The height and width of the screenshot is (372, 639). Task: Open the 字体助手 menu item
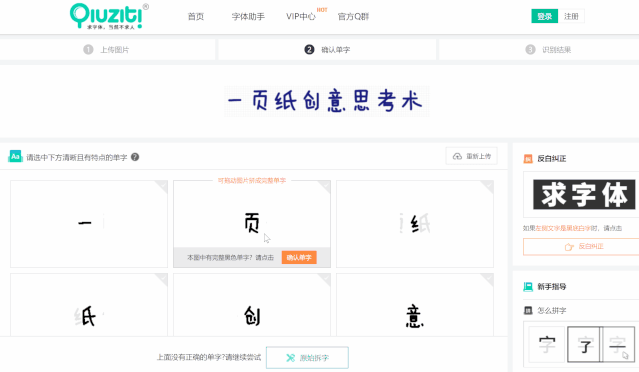(248, 16)
